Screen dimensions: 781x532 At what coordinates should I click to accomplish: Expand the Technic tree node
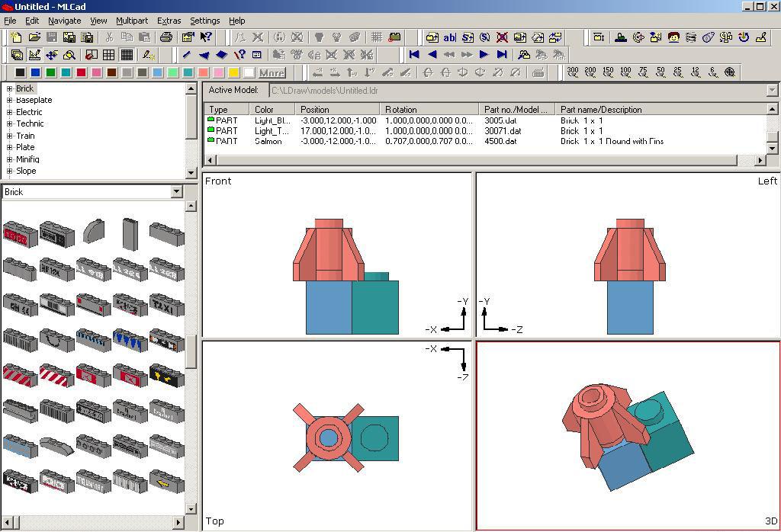tap(10, 123)
